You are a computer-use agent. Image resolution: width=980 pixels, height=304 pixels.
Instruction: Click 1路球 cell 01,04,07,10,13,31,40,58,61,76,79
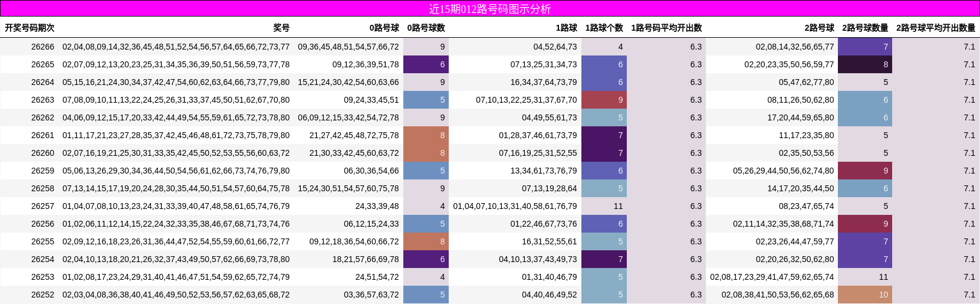click(x=515, y=206)
